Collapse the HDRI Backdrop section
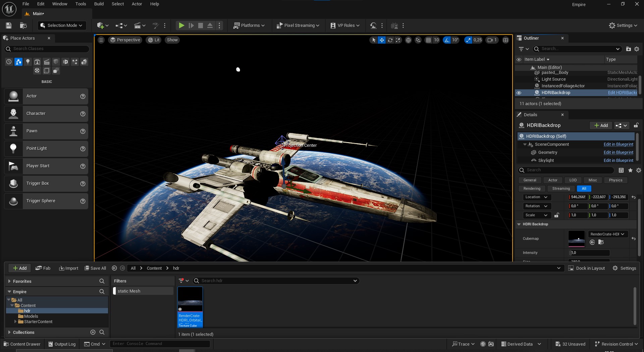The height and width of the screenshot is (352, 644). click(519, 224)
